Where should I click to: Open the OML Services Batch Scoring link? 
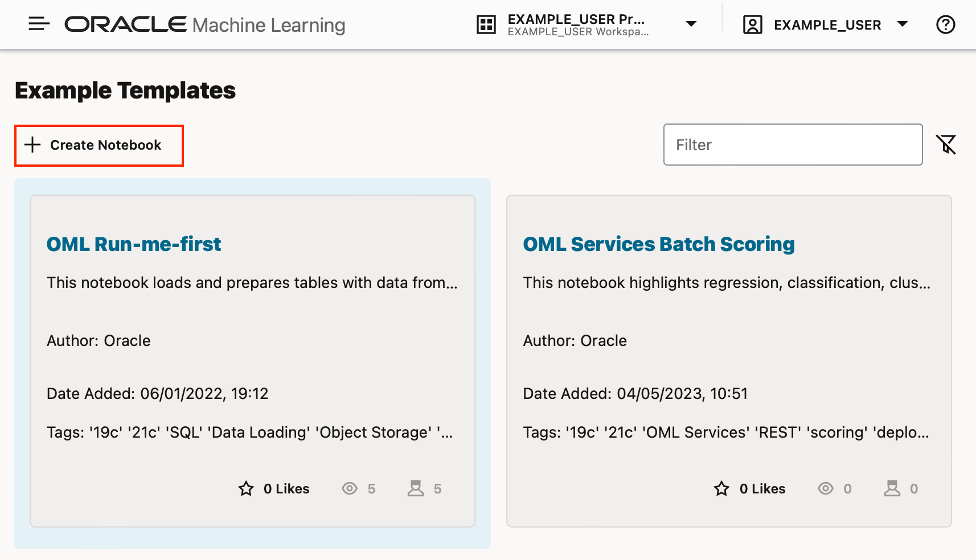pos(659,244)
